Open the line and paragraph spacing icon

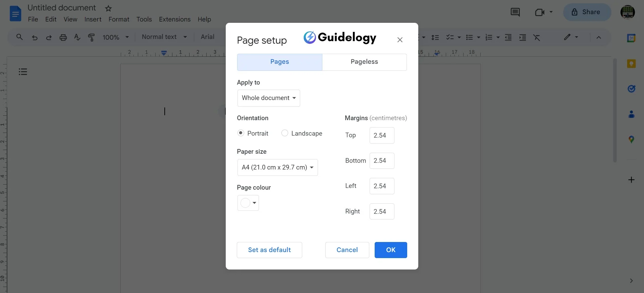(435, 37)
